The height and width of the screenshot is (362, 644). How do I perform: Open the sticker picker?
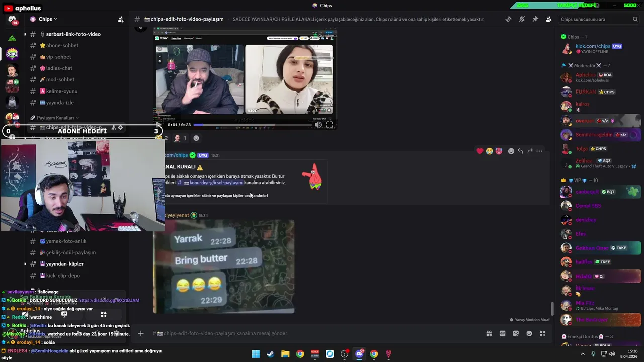516,333
